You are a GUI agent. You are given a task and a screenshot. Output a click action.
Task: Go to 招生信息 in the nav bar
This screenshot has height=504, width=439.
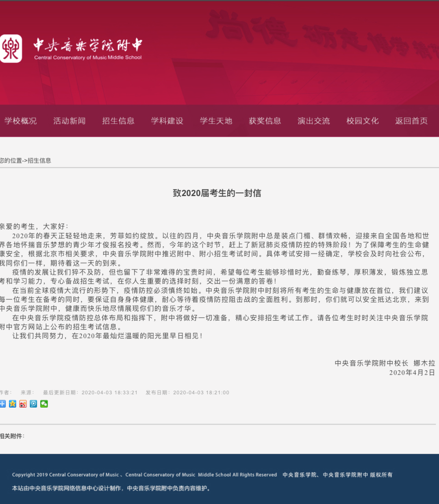[118, 121]
